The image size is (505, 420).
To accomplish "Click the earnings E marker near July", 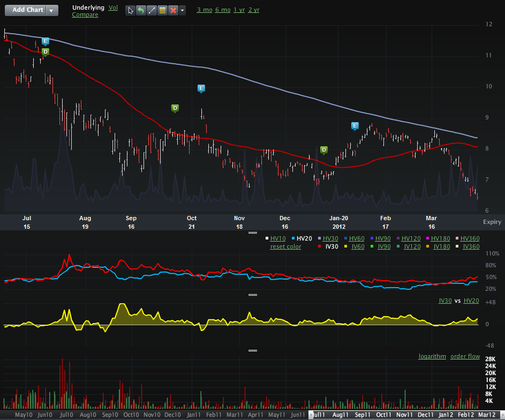I will [46, 41].
